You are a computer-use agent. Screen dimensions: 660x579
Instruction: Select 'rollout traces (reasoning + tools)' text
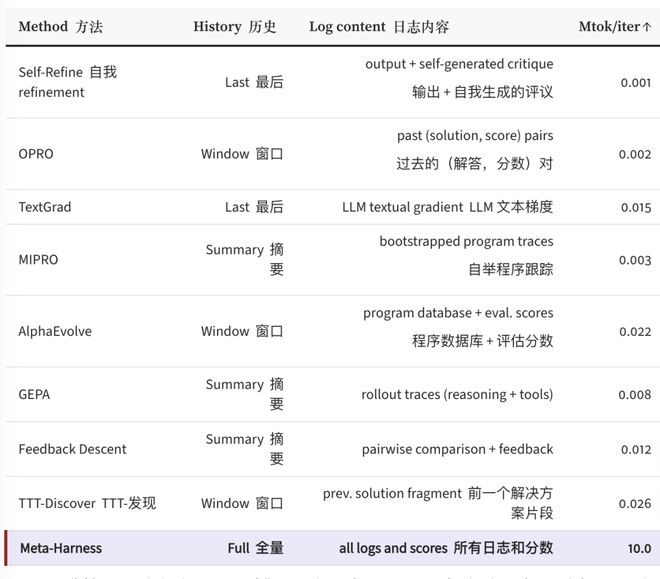point(457,394)
